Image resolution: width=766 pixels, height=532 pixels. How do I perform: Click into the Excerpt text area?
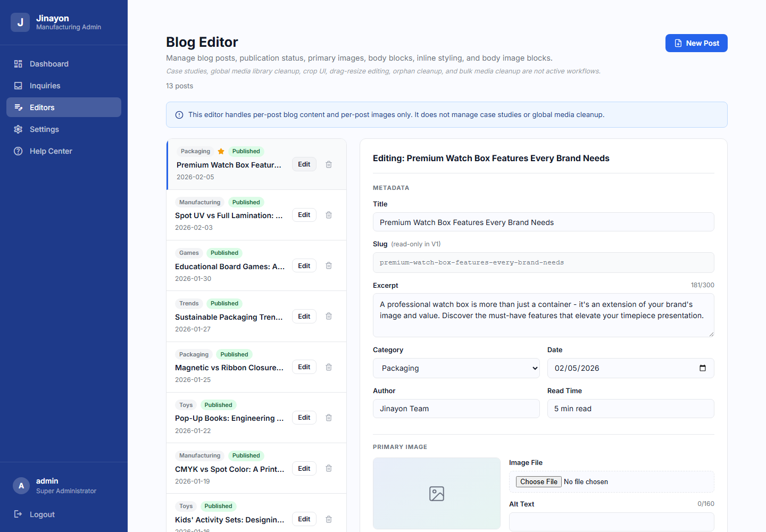(544, 315)
